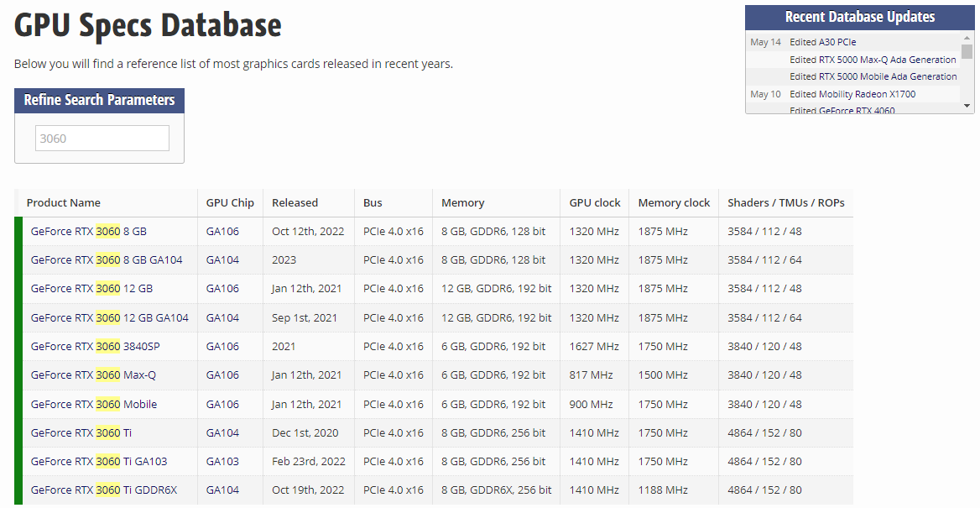Viewport: 980px width, 508px height.
Task: Open GeForce RTX 3060 Ti GDDR6X link
Action: point(104,490)
